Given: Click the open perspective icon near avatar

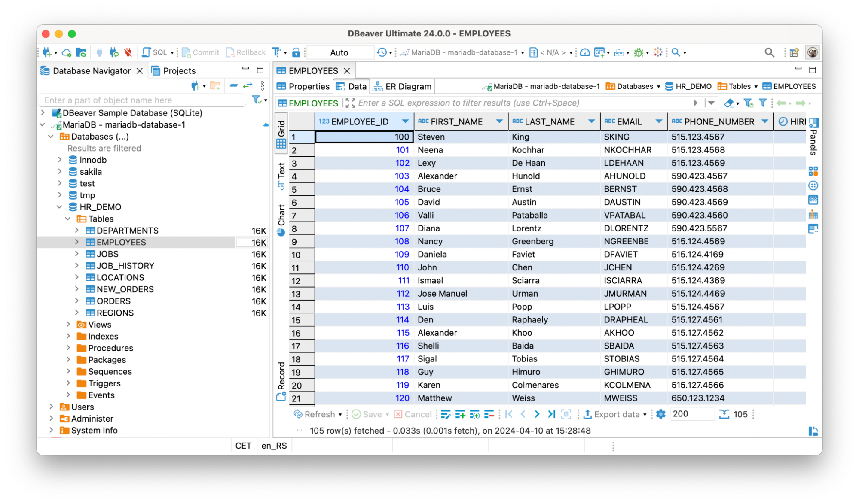Looking at the screenshot, I should coord(794,52).
